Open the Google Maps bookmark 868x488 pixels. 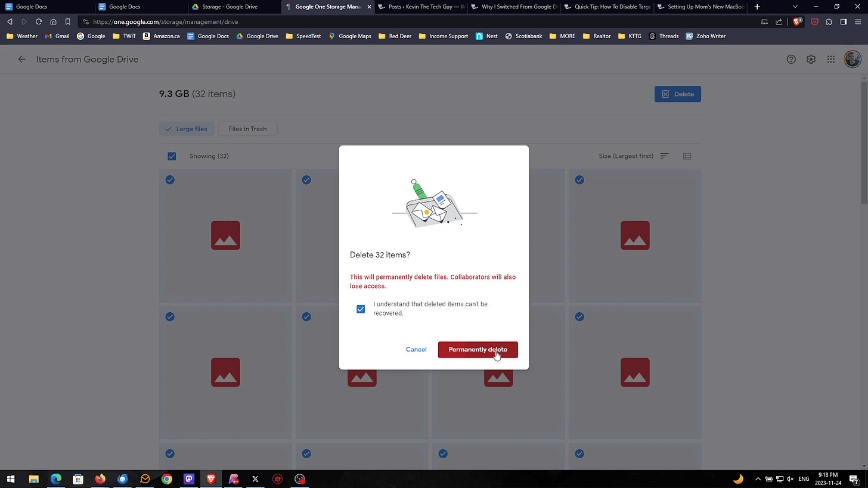pyautogui.click(x=349, y=36)
